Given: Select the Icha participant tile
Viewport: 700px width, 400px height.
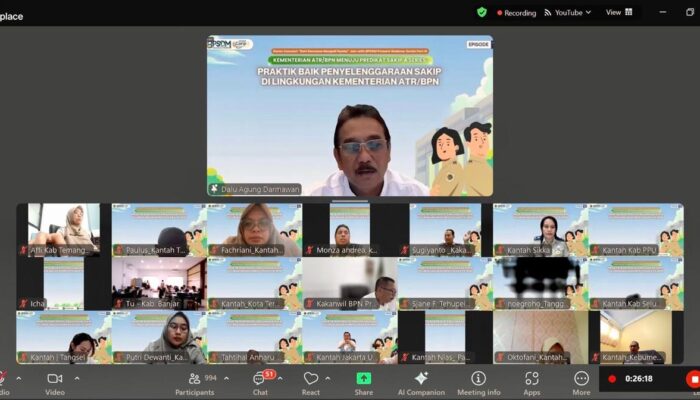Looking at the screenshot, I should pyautogui.click(x=64, y=283).
